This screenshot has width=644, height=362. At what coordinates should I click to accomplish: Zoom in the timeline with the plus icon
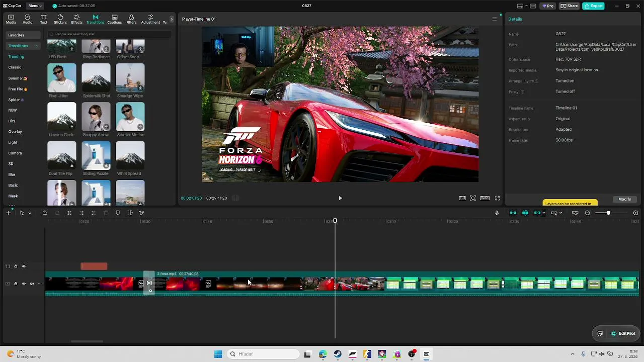(635, 213)
